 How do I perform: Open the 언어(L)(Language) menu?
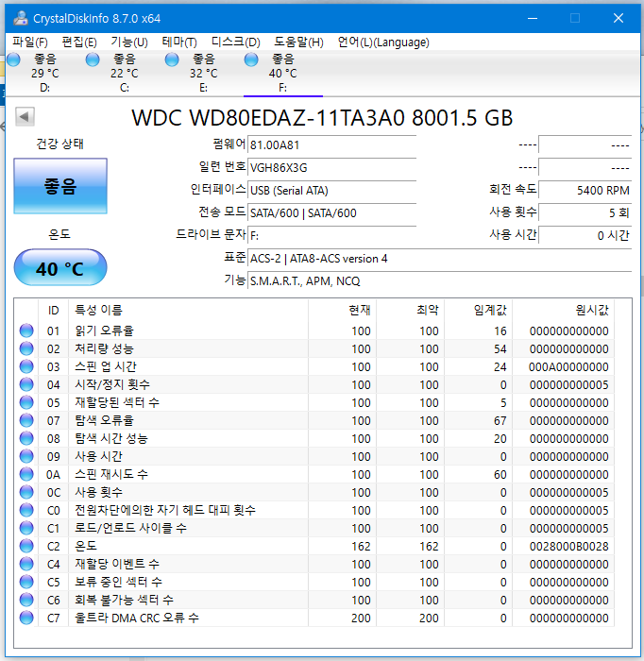[x=383, y=42]
